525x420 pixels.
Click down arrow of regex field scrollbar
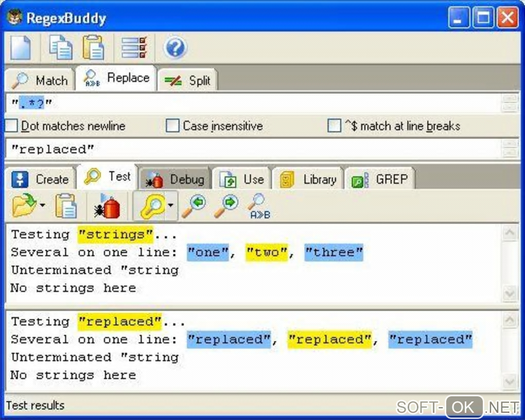[x=510, y=108]
